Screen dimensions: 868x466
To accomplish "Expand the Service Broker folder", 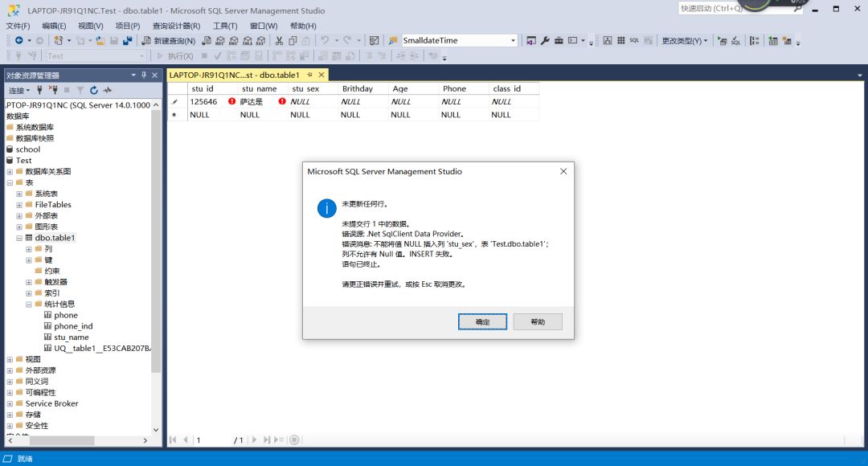I will [10, 404].
